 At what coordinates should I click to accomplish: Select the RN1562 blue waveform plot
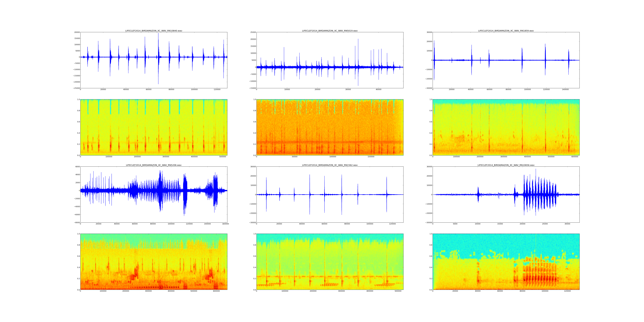pos(330,194)
